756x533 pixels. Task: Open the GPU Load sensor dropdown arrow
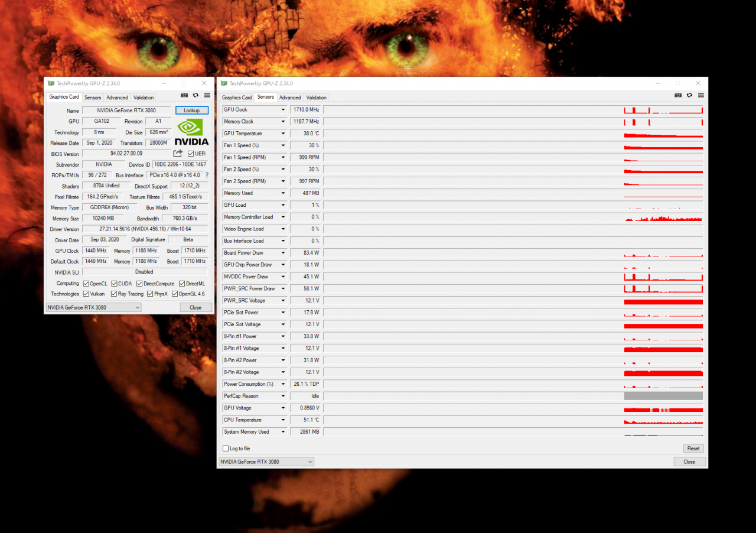pyautogui.click(x=283, y=205)
